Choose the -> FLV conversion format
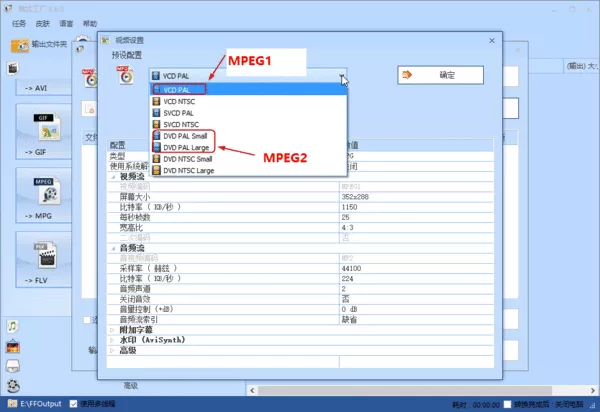The width and height of the screenshot is (600, 412). (x=44, y=260)
